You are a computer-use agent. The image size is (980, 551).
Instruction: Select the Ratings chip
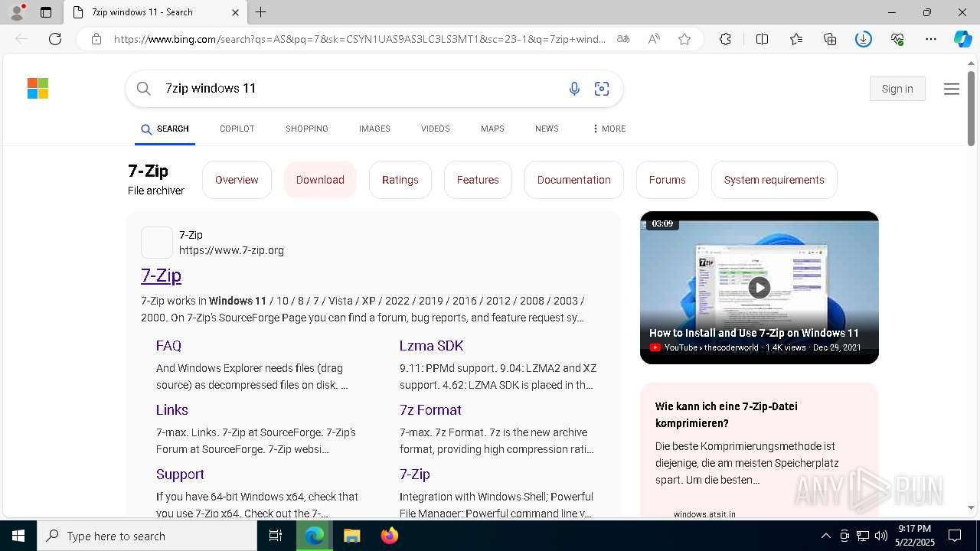tap(400, 180)
